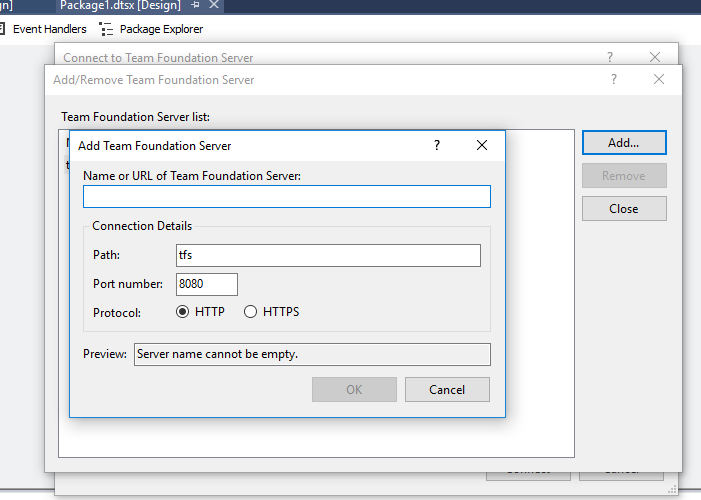This screenshot has height=500, width=701.
Task: Close the Add Team Foundation Server dialog
Action: pos(482,145)
